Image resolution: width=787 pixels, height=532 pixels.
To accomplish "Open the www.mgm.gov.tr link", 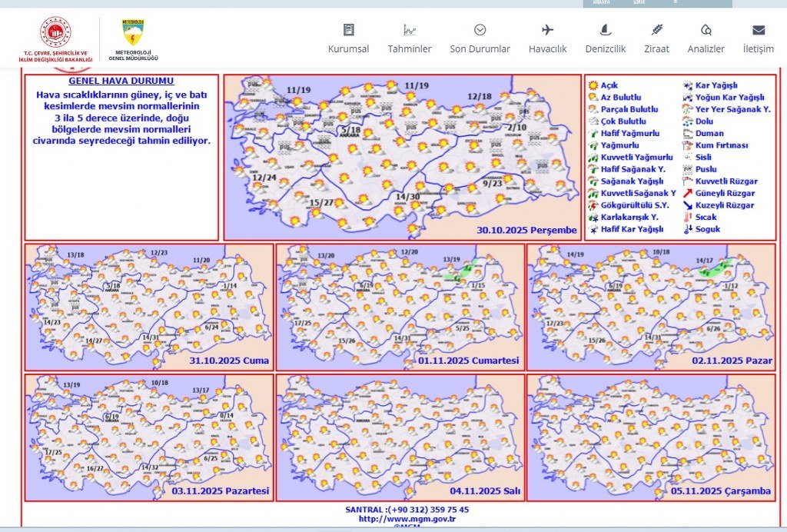I will 407,519.
